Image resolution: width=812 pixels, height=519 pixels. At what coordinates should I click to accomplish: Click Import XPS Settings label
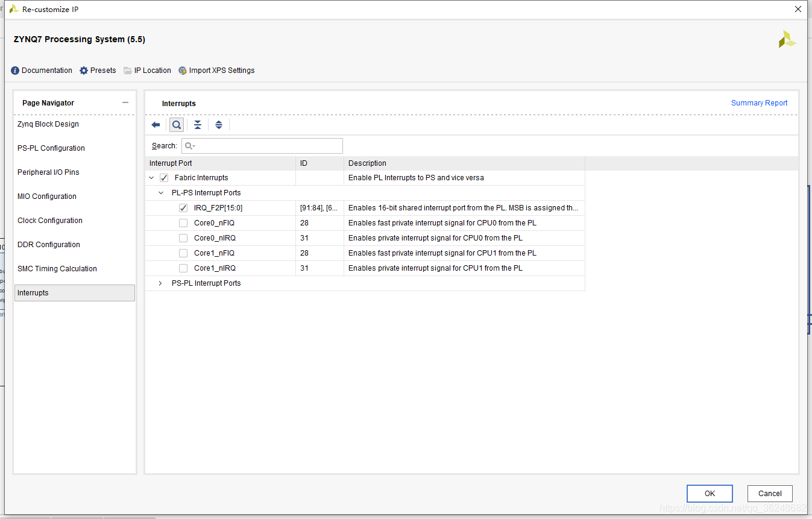pyautogui.click(x=222, y=71)
